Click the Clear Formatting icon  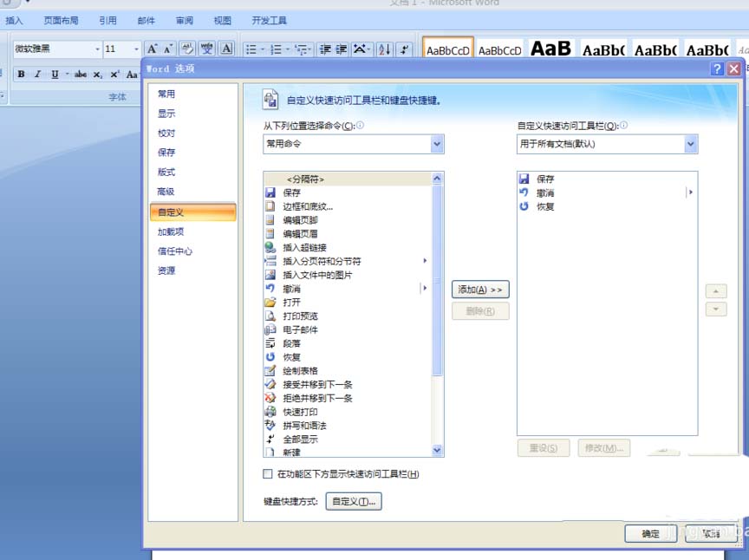click(x=187, y=49)
